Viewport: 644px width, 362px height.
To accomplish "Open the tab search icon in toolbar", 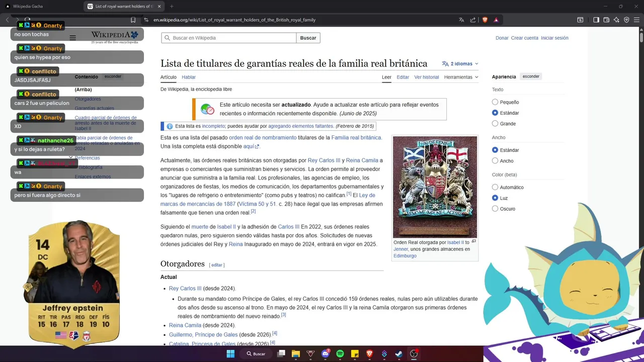I will click(580, 20).
